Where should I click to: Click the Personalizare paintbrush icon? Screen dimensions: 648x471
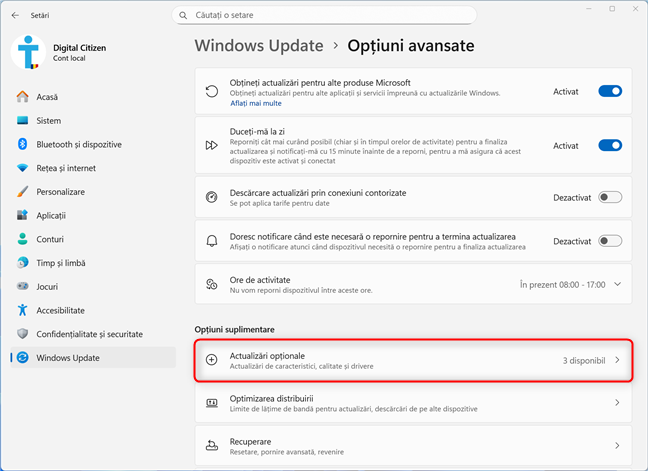pyautogui.click(x=23, y=192)
